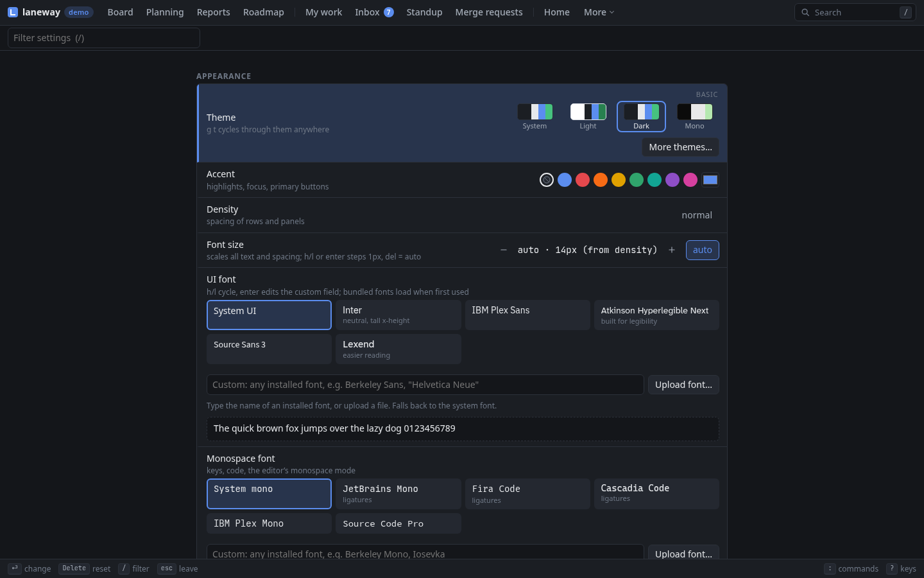Select Inter as the UI font
The width and height of the screenshot is (924, 578).
398,315
